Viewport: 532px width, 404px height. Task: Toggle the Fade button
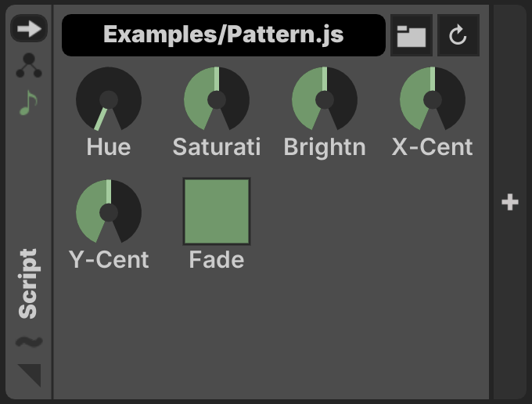point(217,211)
